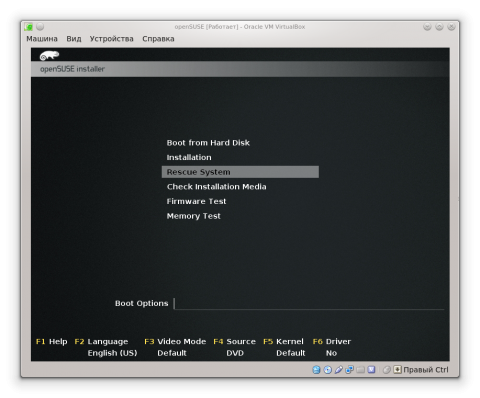Click the No value under Driver
This screenshot has height=398, width=480.
tap(331, 353)
